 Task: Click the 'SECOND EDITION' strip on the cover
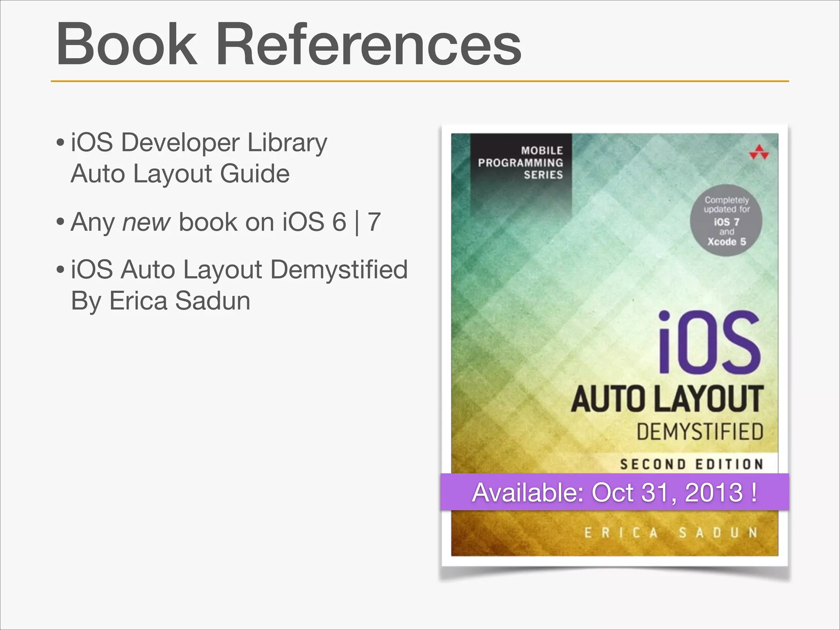click(692, 464)
